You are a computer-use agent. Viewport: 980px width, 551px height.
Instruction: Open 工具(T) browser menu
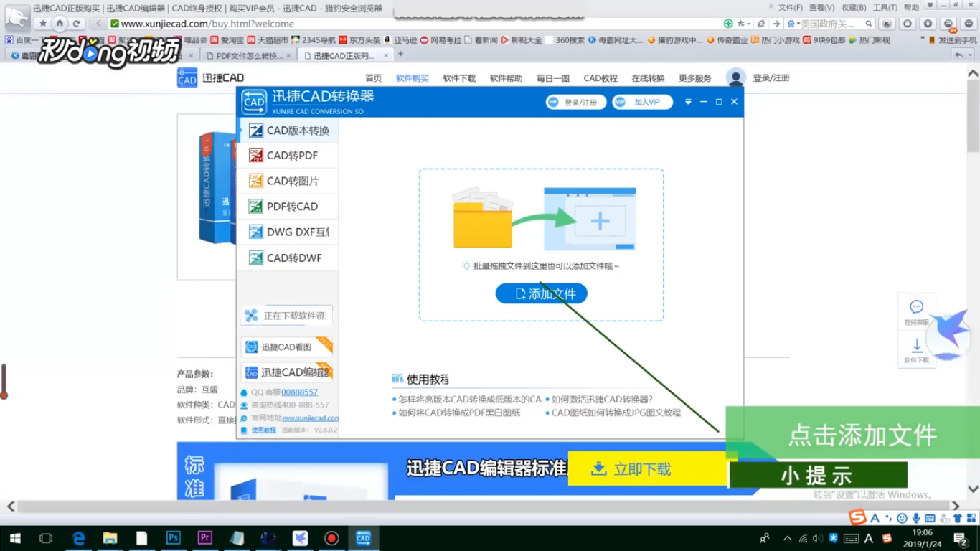click(885, 7)
